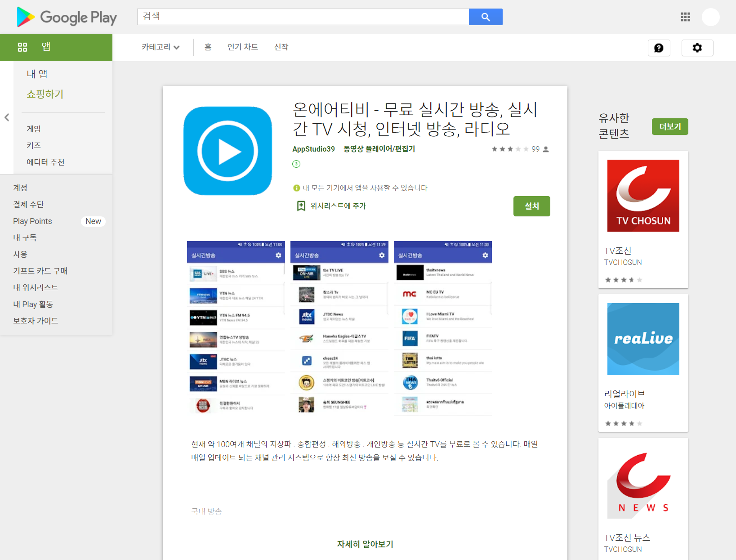The width and height of the screenshot is (736, 560).
Task: Open third screenshot with thaitvnews list
Action: 443,328
